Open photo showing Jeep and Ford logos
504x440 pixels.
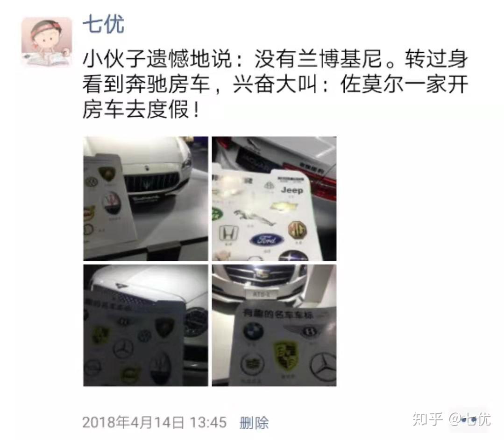[x=274, y=198]
